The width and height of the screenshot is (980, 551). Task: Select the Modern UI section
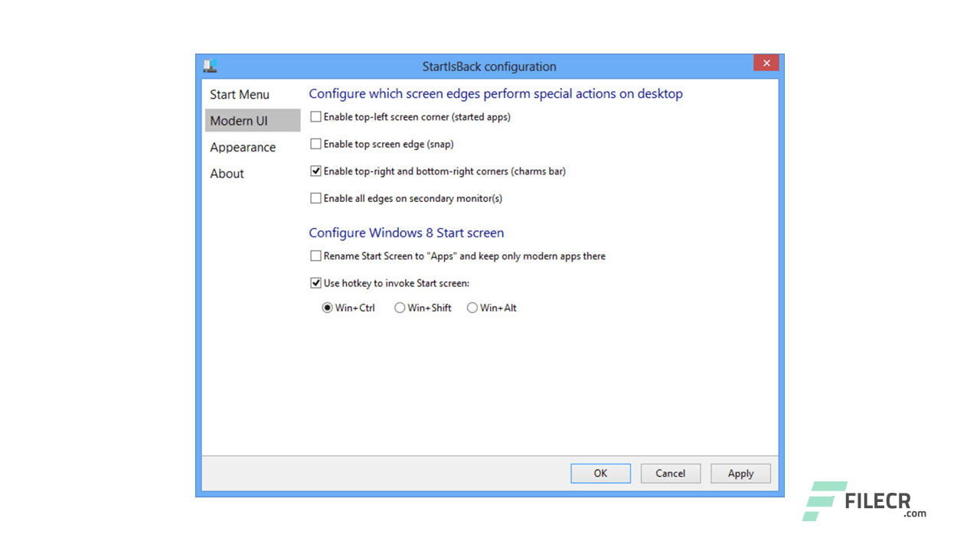point(253,120)
